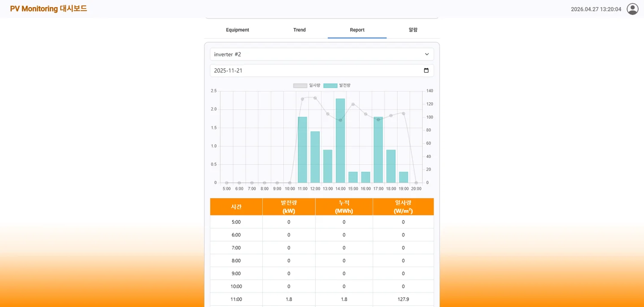Click the 13:00 generation bar

(328, 166)
